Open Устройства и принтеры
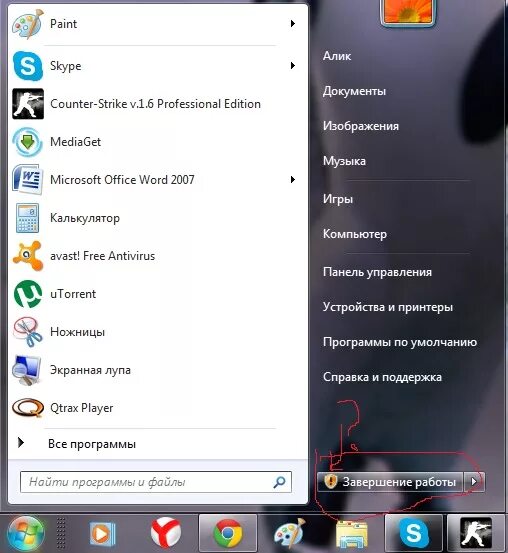 [x=387, y=307]
